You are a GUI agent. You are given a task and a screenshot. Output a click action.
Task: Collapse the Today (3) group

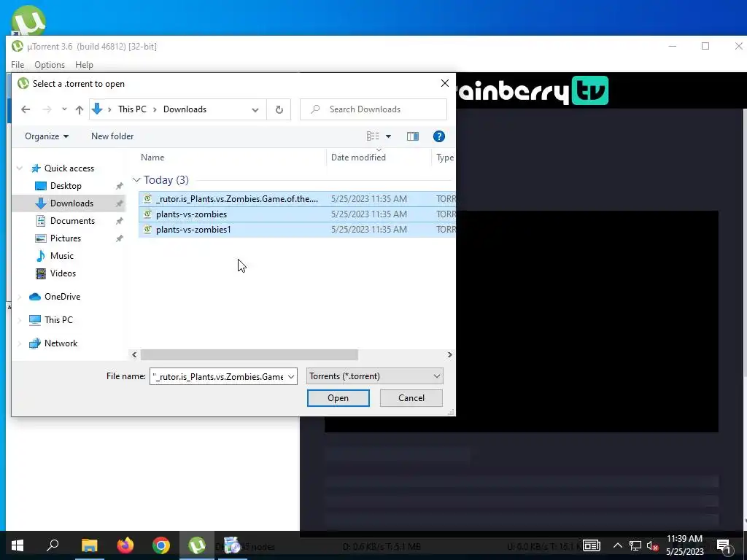[x=136, y=180]
